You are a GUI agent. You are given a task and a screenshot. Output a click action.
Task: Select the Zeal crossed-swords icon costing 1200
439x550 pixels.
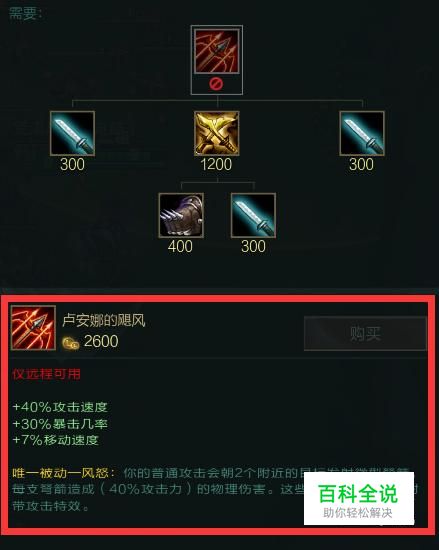point(217,133)
